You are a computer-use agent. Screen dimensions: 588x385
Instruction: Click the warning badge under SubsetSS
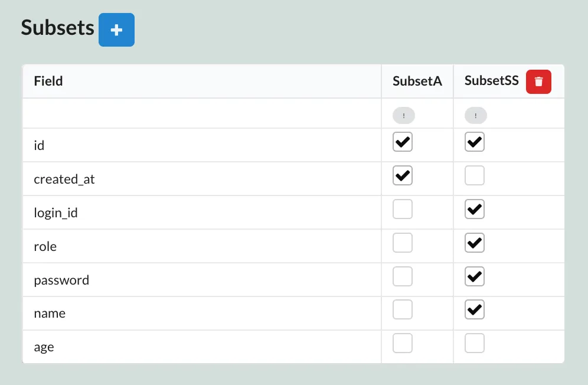pos(476,116)
